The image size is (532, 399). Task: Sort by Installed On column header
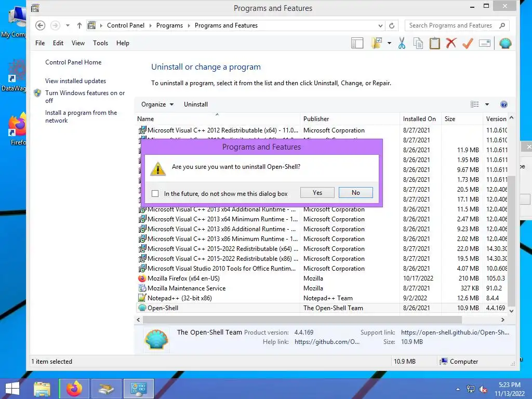pos(419,119)
